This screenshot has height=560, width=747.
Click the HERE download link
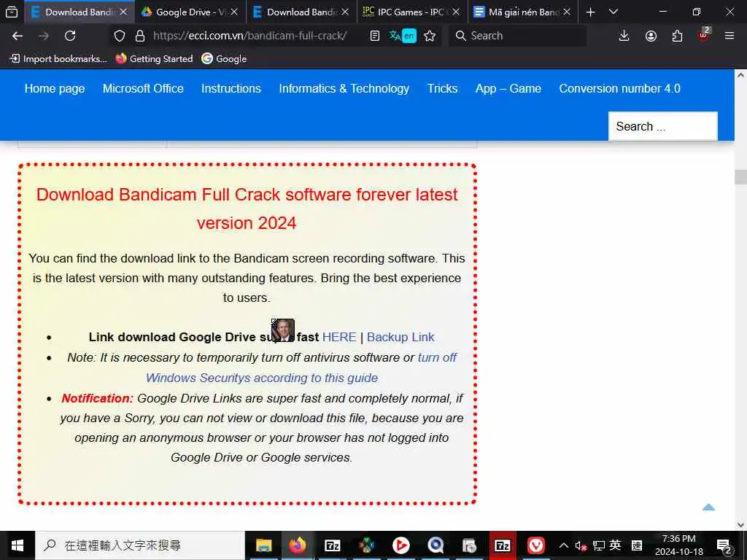point(339,337)
